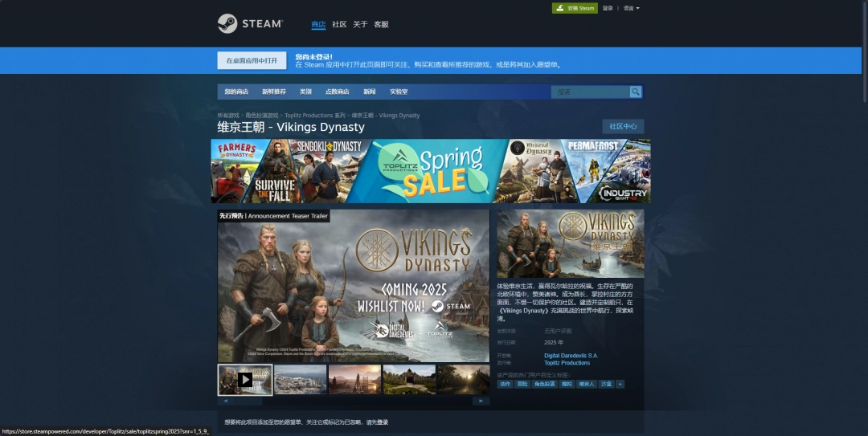Click the 在桌面应用中打开 button
This screenshot has width=868, height=436.
click(252, 60)
